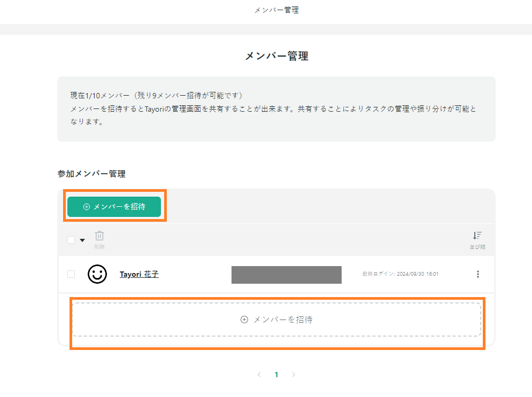Viewport: 532px width, 397px height.
Task: Go to previous page with left chevron
Action: click(259, 375)
